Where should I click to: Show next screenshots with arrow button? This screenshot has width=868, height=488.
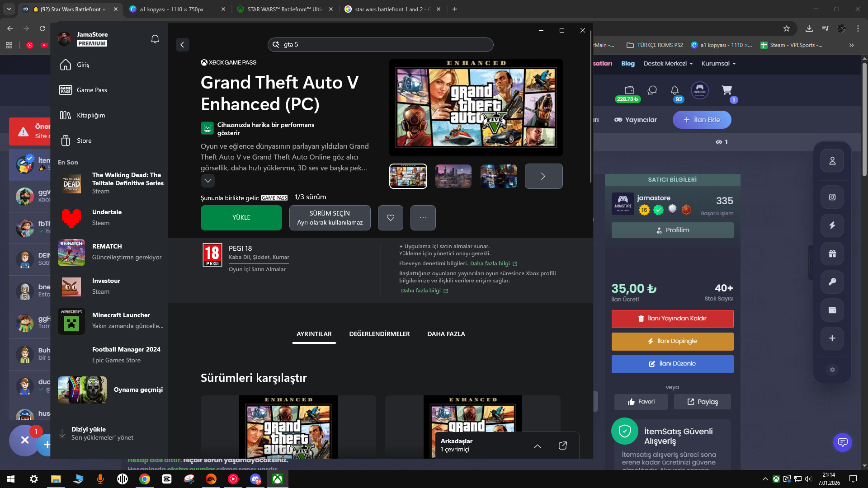coord(544,176)
